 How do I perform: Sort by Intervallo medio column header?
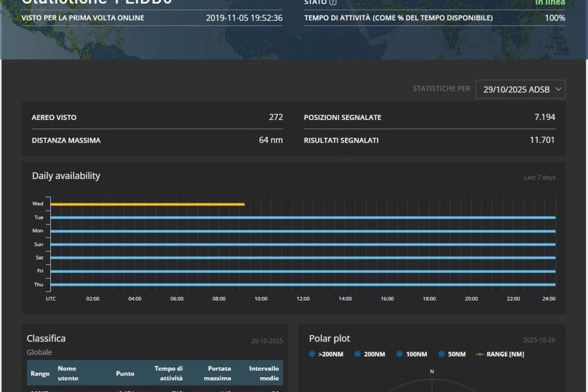pos(264,373)
